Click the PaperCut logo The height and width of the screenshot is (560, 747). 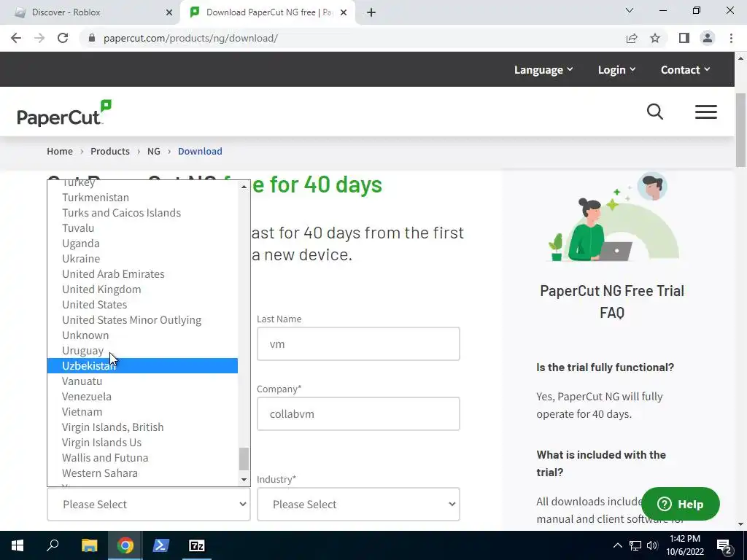[x=64, y=113]
